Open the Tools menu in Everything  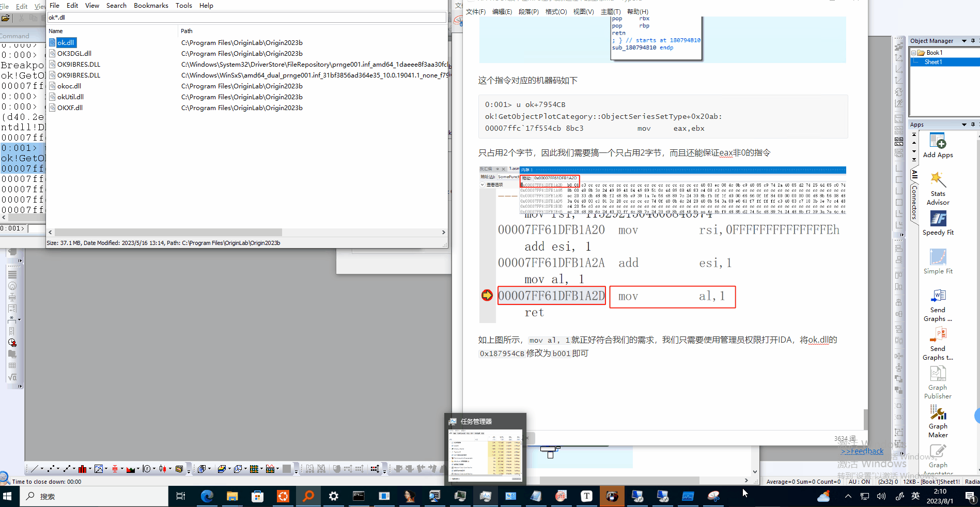click(x=183, y=5)
